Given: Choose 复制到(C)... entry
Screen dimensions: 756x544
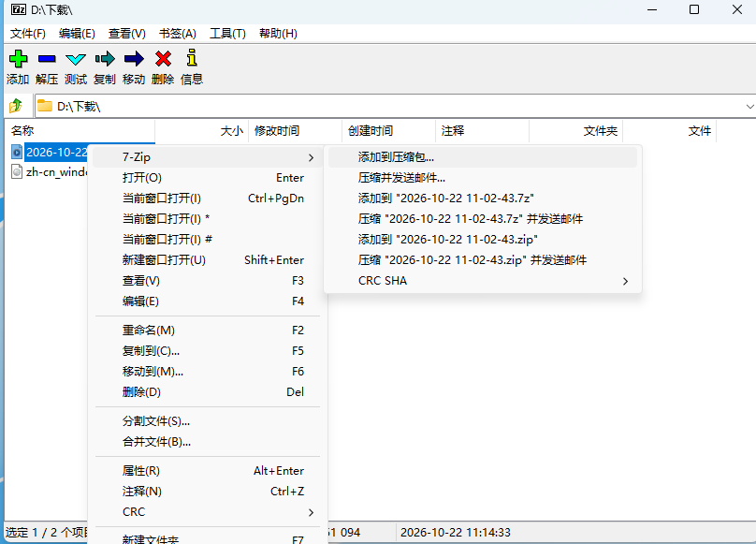Looking at the screenshot, I should 208,351.
